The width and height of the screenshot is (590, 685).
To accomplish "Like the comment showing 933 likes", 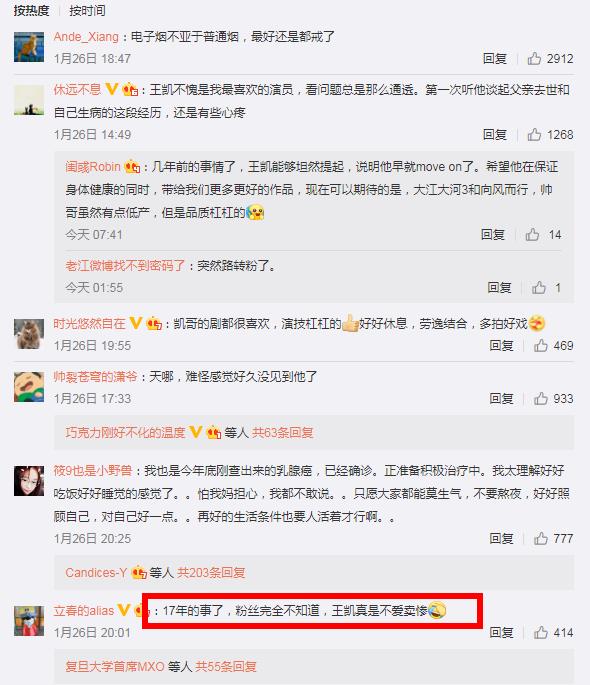I will pos(541,398).
